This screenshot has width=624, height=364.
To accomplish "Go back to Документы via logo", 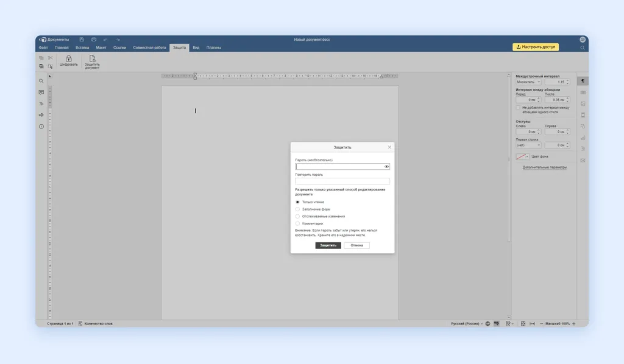I will (x=54, y=40).
